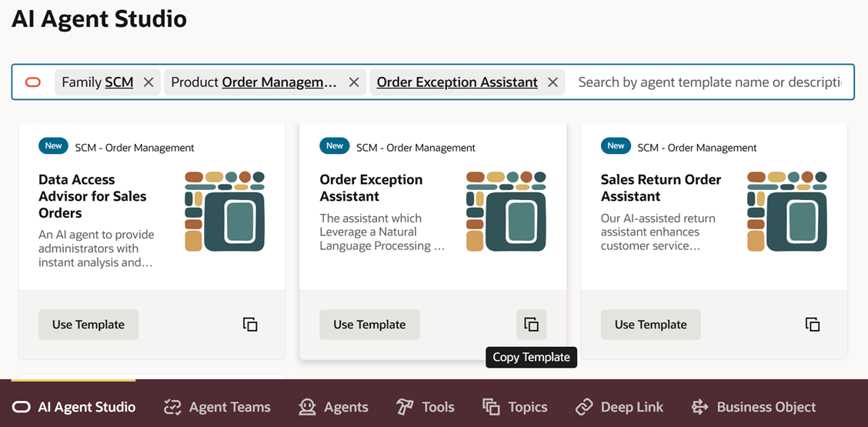Viewport: 868px width, 427px height.
Task: Click "An AI agent to provide administrators" description
Action: 96,249
